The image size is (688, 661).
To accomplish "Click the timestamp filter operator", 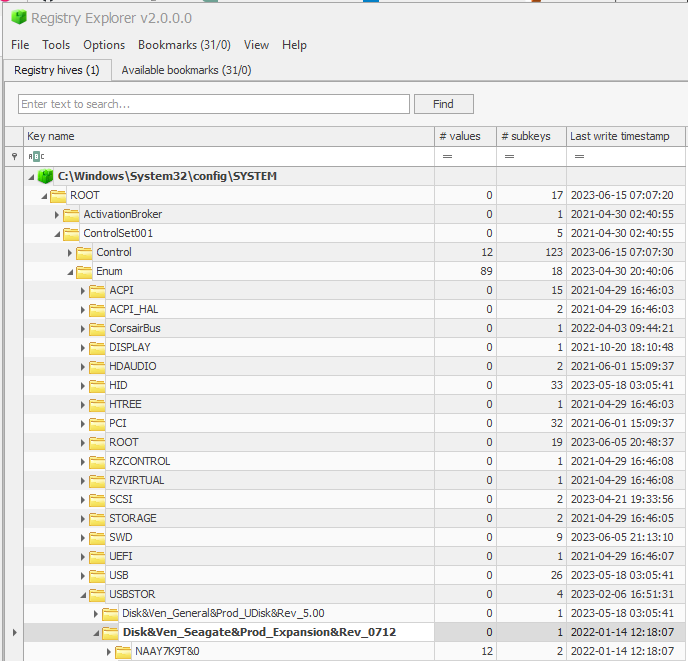I will [x=579, y=156].
